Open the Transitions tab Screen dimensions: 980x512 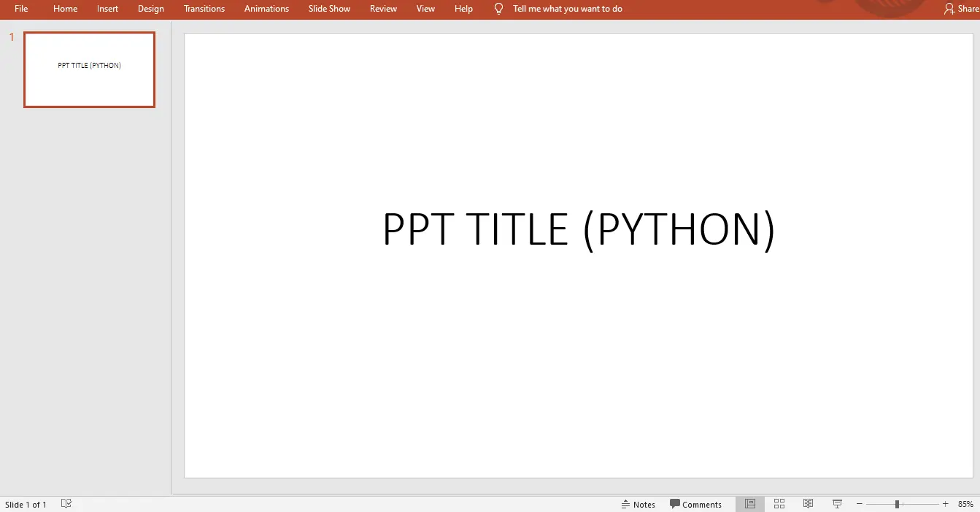tap(204, 9)
